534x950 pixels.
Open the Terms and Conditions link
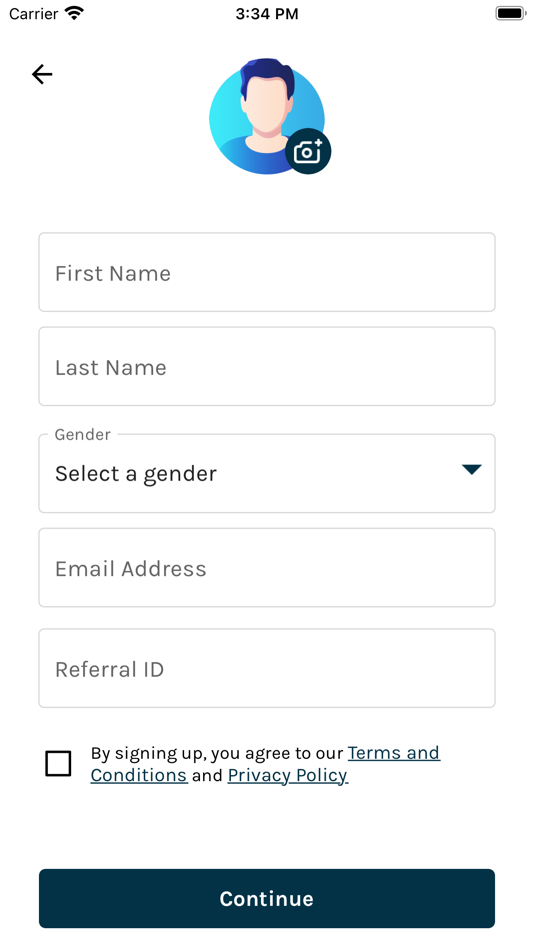pyautogui.click(x=265, y=764)
